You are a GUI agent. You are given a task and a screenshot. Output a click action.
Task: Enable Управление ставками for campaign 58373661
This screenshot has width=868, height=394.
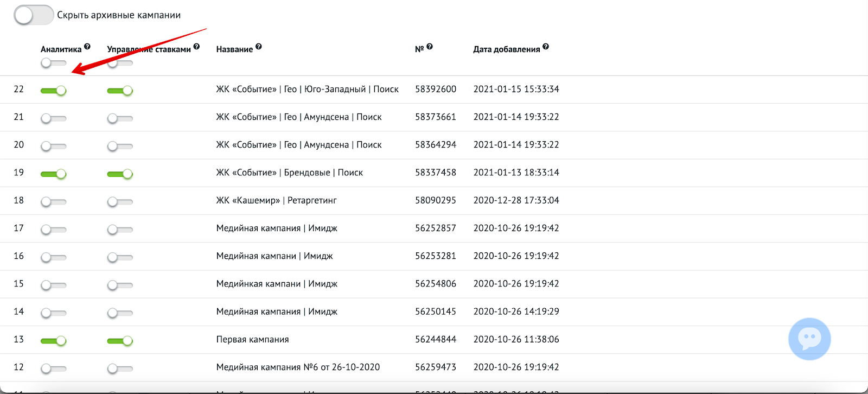[120, 118]
